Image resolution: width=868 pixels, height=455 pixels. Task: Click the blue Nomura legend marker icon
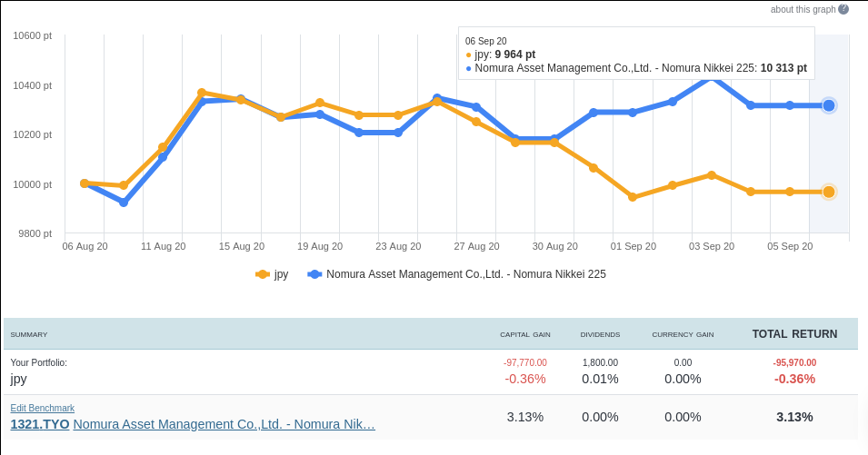pos(315,274)
